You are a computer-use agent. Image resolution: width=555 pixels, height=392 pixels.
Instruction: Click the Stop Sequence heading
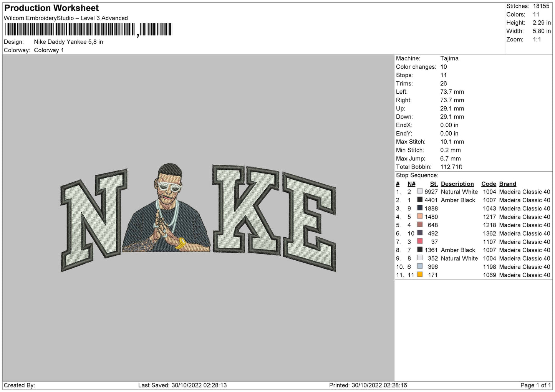pyautogui.click(x=417, y=175)
